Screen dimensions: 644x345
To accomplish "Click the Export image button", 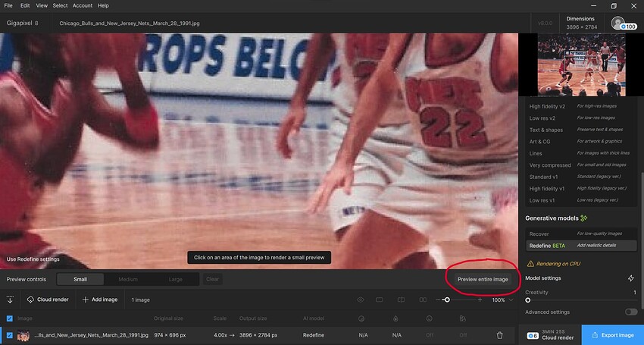I will [613, 335].
